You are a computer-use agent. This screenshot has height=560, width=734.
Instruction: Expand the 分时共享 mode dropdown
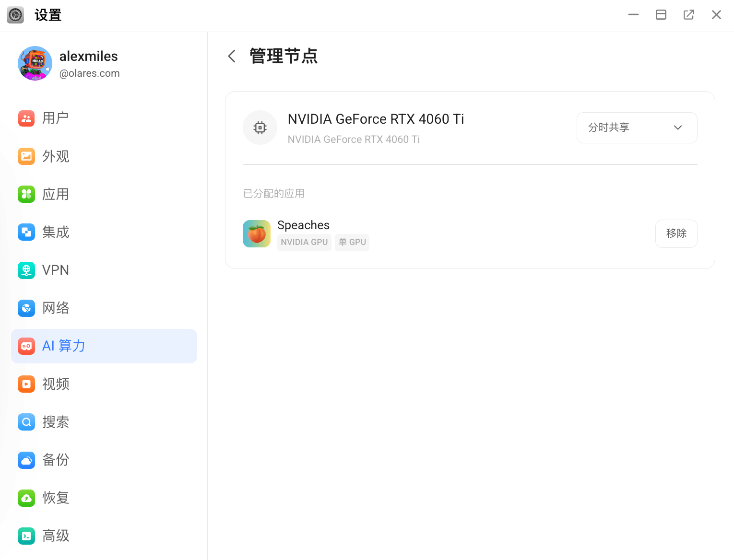637,128
